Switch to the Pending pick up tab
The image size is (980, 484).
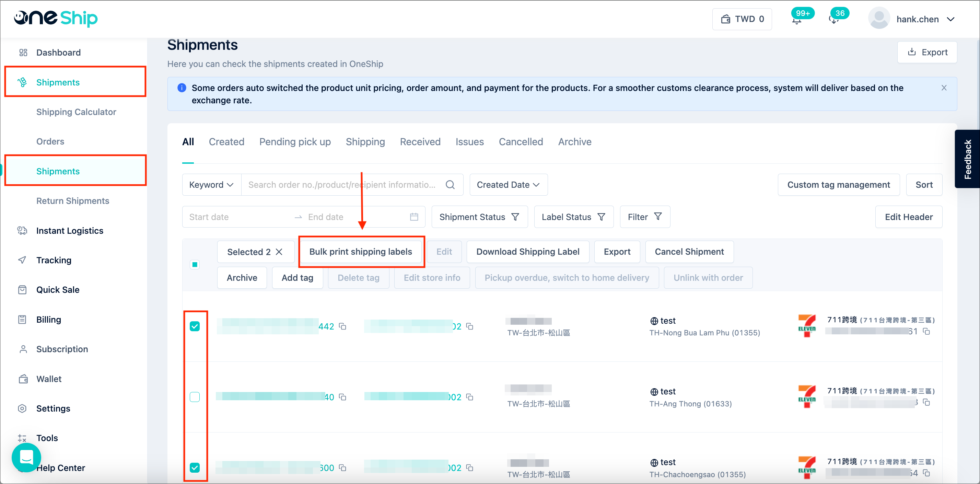295,142
